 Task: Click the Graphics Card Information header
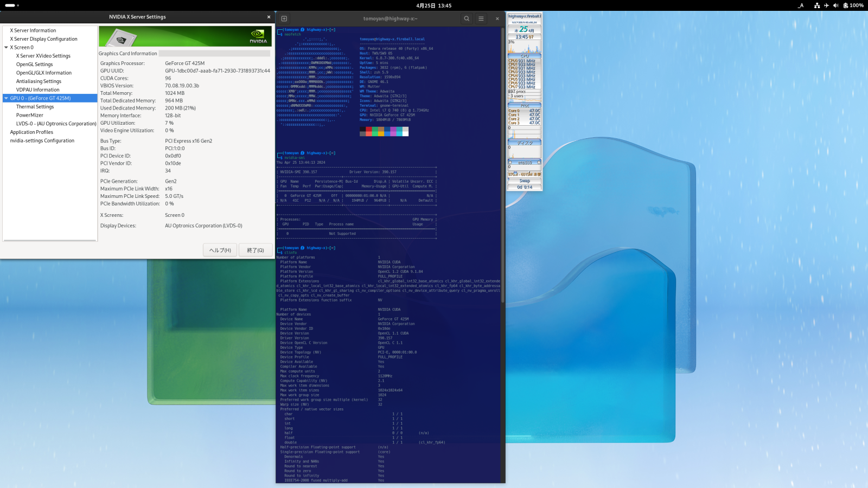coord(127,54)
